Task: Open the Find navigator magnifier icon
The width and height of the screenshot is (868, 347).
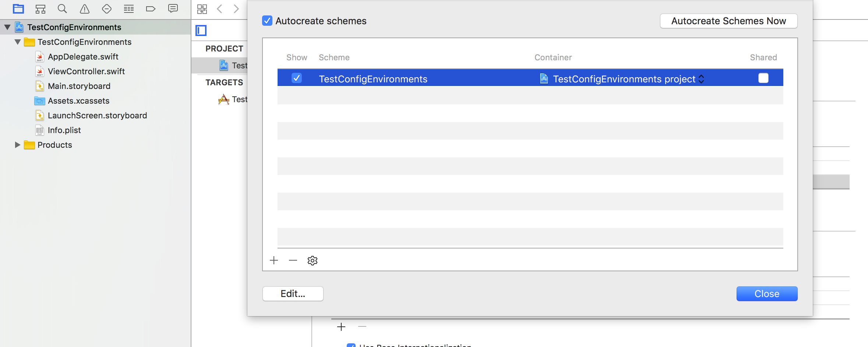Action: [x=63, y=9]
